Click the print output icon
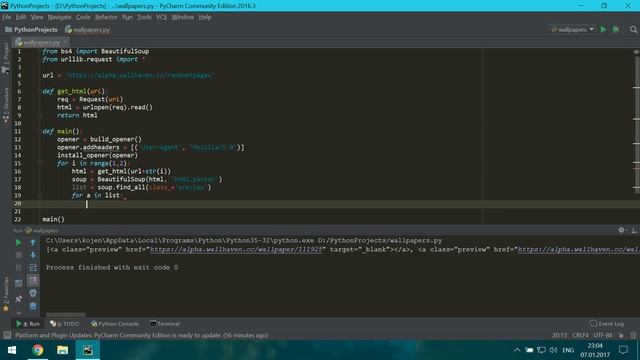Viewport: 640px width, 360px height. [33, 293]
